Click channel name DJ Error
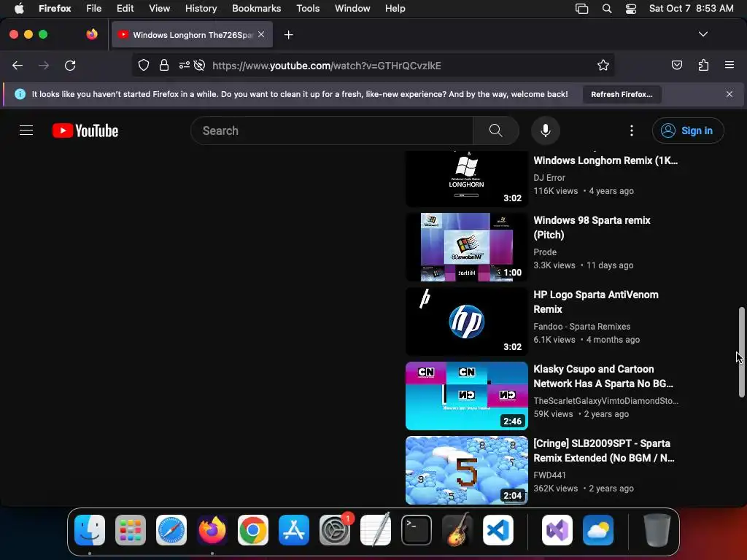747x560 pixels. [549, 178]
